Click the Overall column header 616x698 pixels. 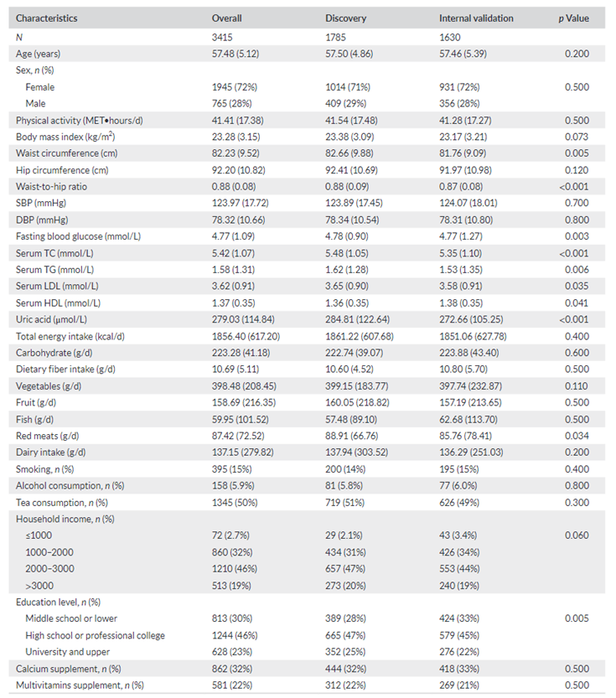[228, 18]
